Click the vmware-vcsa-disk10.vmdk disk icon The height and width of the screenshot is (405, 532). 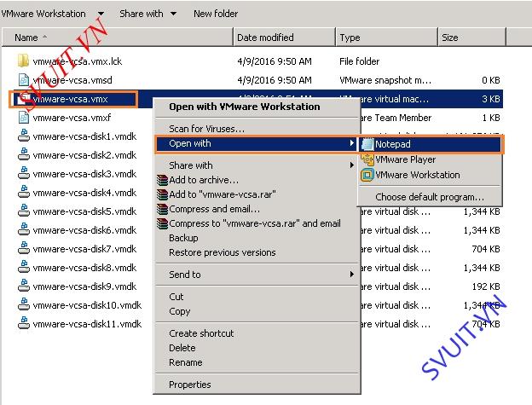23,304
